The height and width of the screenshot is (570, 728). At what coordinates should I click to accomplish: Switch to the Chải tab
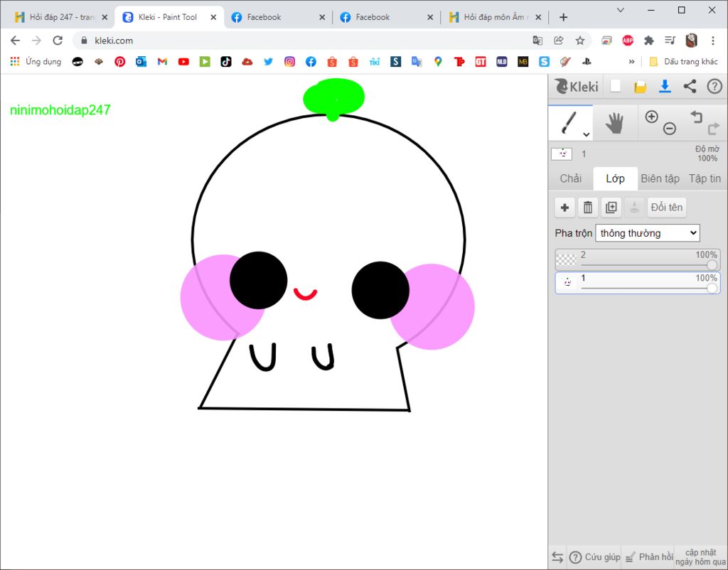571,178
